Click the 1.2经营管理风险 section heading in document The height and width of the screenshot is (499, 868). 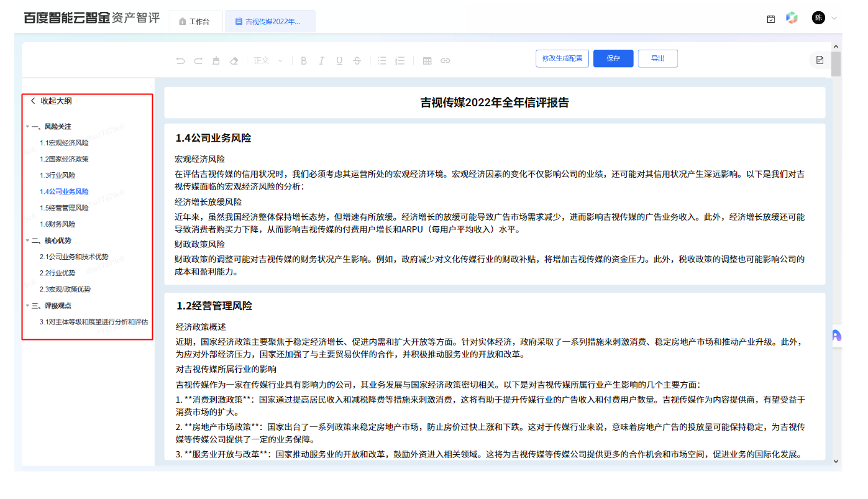point(214,306)
